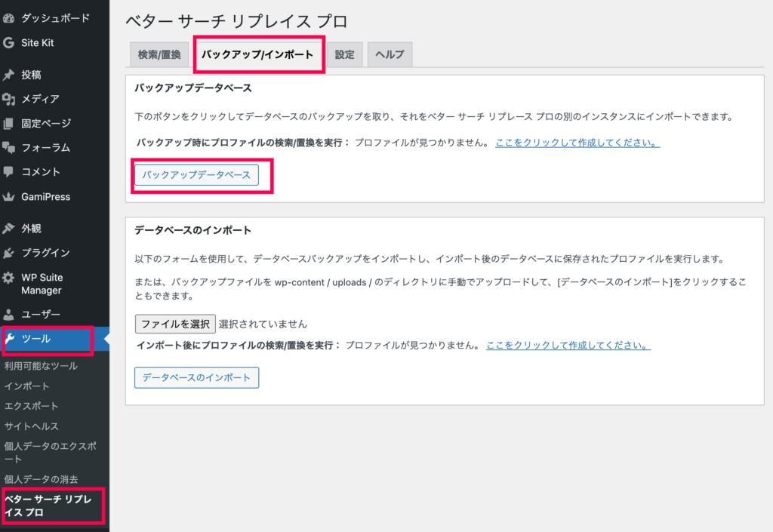Click the 固定ページ pages icon

click(x=8, y=123)
